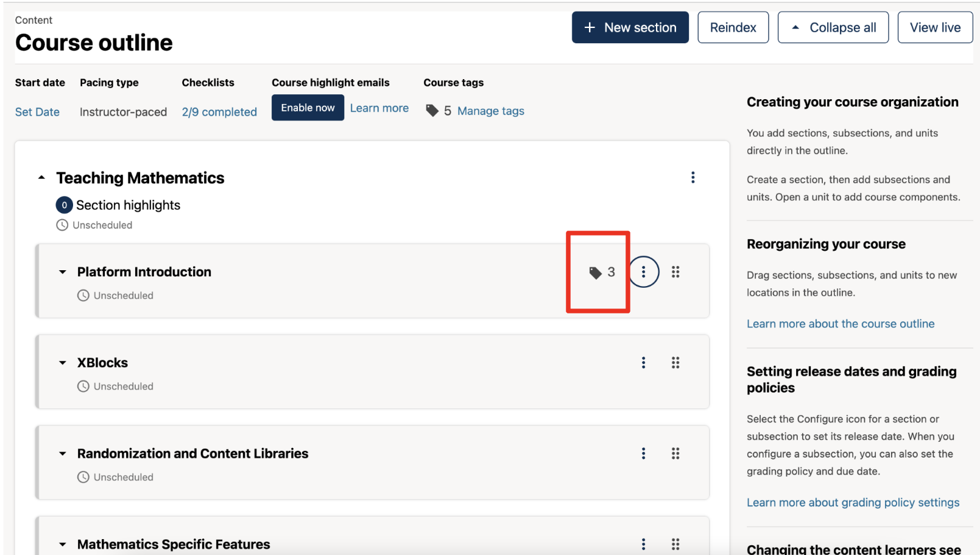
Task: Click the XBlocks drag handle icon
Action: [675, 363]
